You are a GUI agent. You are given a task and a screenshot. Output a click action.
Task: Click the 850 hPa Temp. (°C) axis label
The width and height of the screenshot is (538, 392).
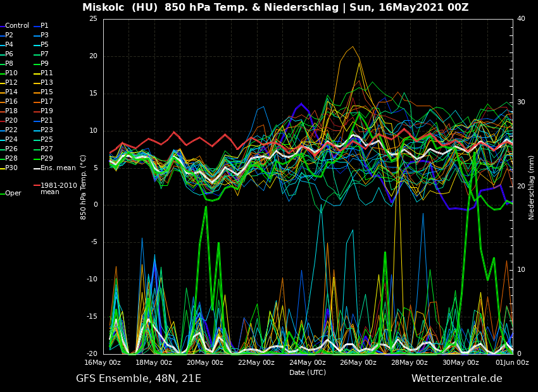[x=84, y=187]
